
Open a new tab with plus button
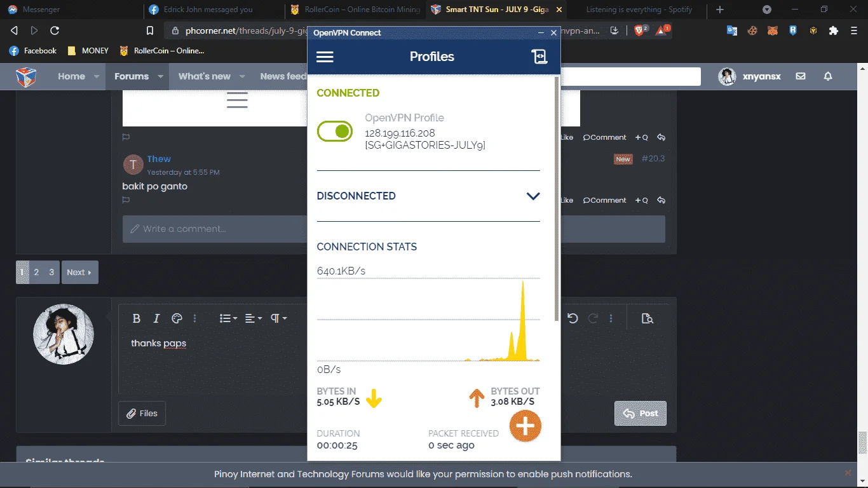(x=719, y=10)
